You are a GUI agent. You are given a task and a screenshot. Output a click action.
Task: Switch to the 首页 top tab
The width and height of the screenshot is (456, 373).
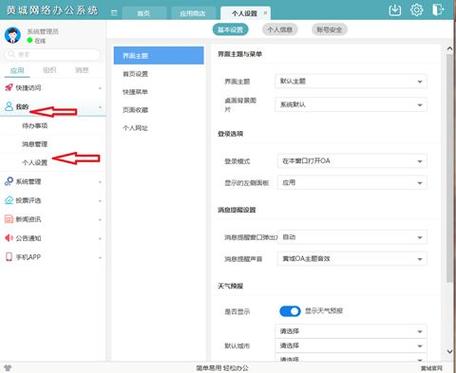click(x=144, y=13)
